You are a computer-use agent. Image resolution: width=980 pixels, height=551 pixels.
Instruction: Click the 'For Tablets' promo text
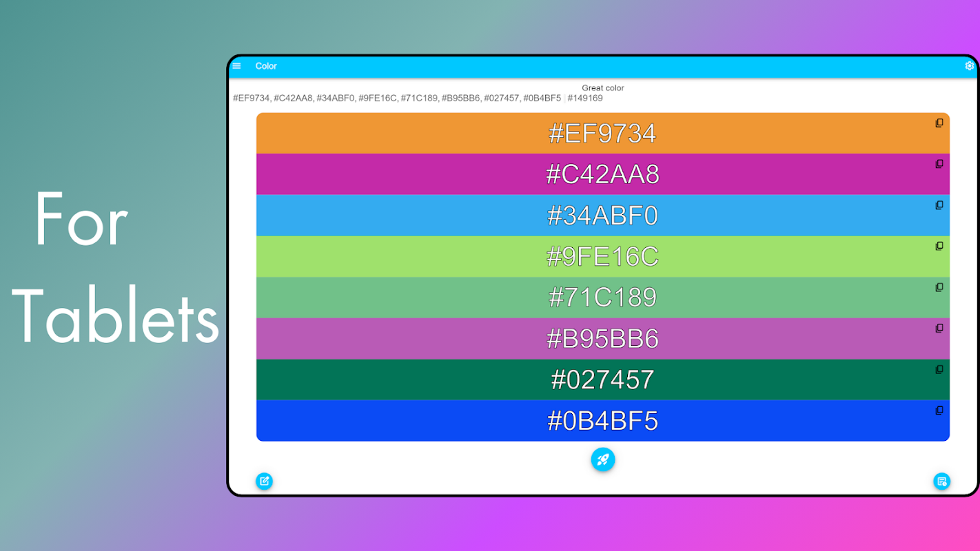(x=116, y=269)
